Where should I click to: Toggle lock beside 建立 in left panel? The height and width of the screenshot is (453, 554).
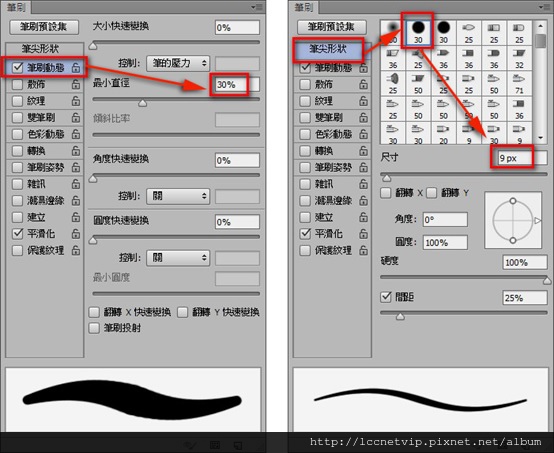pyautogui.click(x=76, y=217)
